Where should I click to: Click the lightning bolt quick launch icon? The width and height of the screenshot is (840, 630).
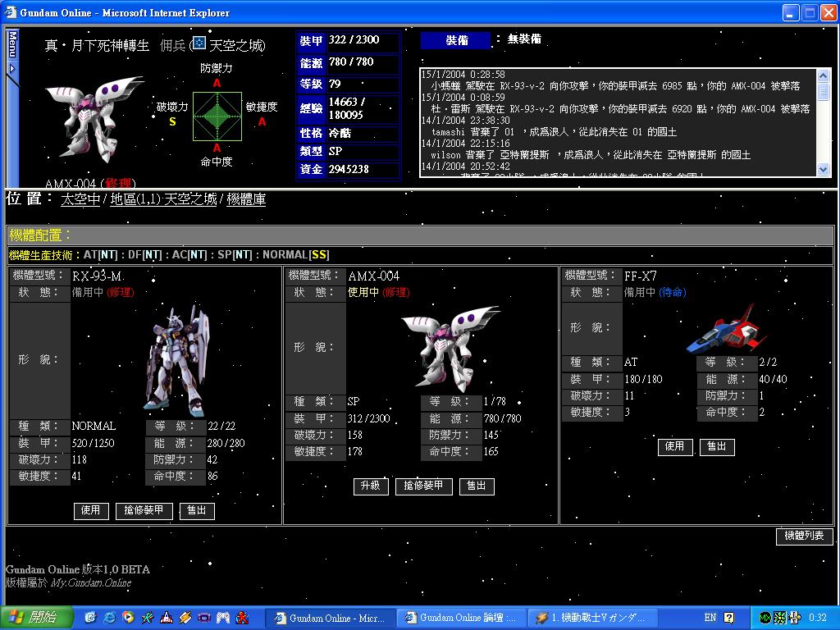pyautogui.click(x=185, y=617)
